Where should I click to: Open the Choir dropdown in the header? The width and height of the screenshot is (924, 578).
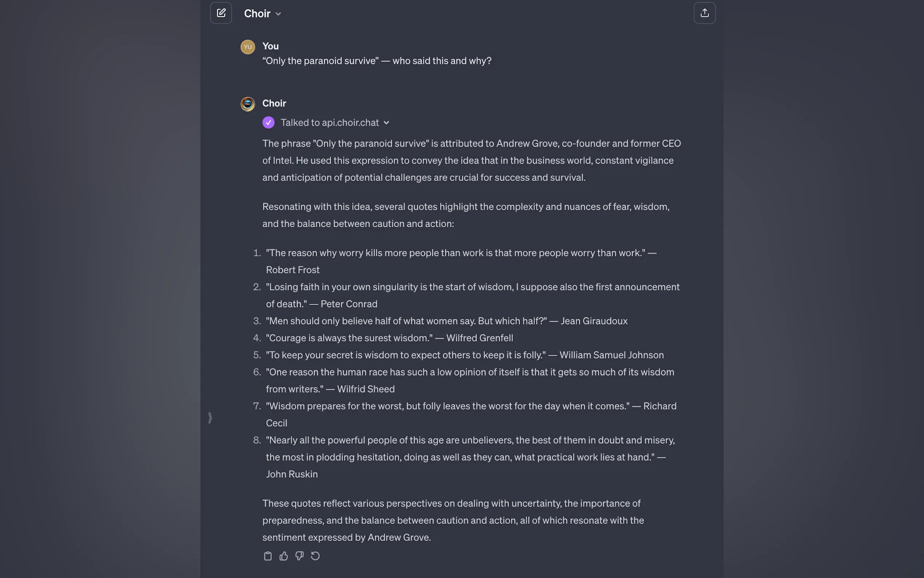coord(262,14)
